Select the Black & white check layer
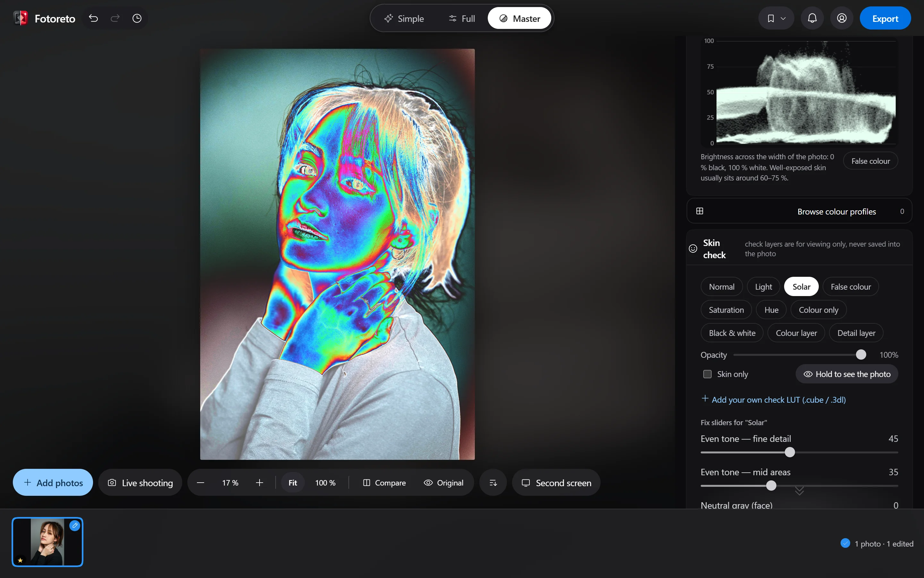This screenshot has height=578, width=924. (732, 333)
